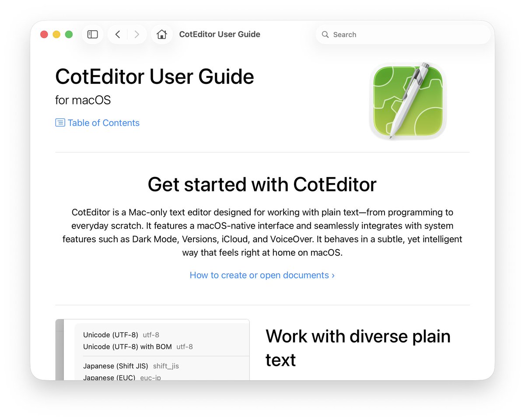Click the CotEditor User Guide heading

coord(154,77)
